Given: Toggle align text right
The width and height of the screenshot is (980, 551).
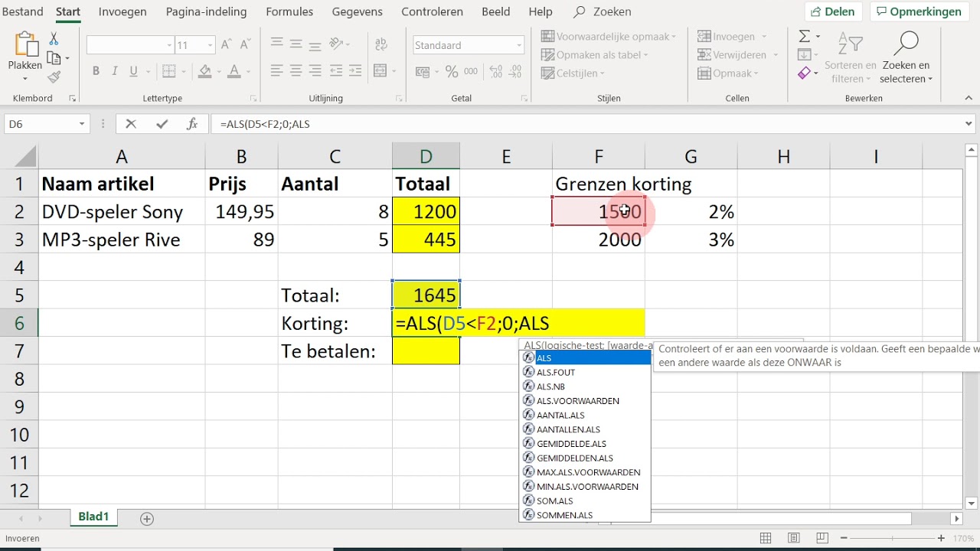Looking at the screenshot, I should point(315,71).
